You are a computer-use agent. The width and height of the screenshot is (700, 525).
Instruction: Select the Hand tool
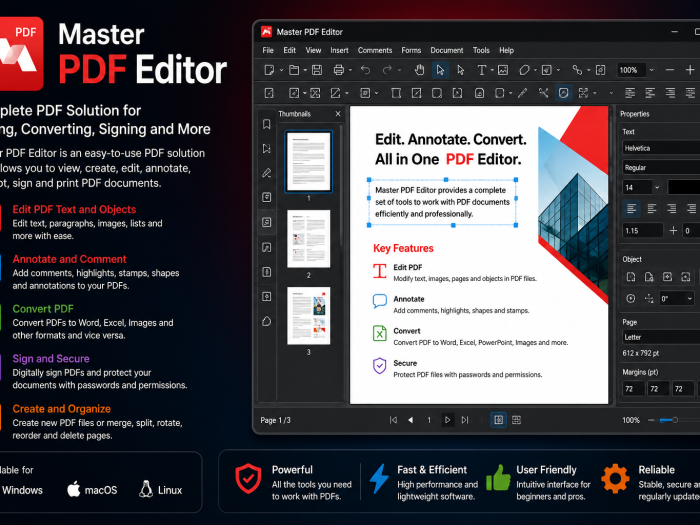(419, 70)
